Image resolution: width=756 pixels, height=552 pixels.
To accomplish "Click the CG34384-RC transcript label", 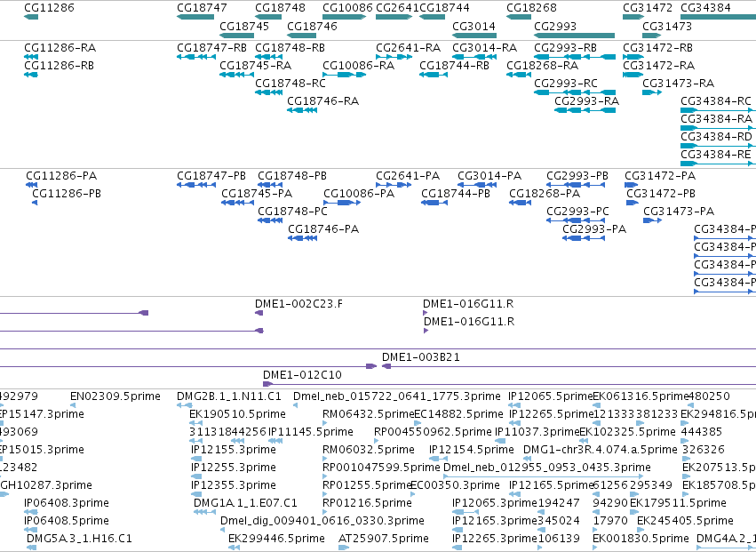I will [716, 100].
